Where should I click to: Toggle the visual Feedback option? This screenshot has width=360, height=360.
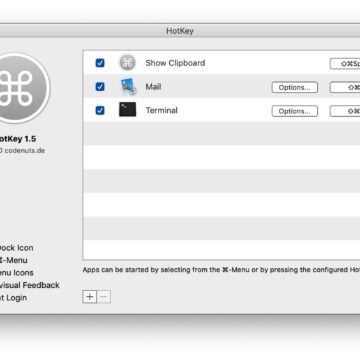[29, 285]
